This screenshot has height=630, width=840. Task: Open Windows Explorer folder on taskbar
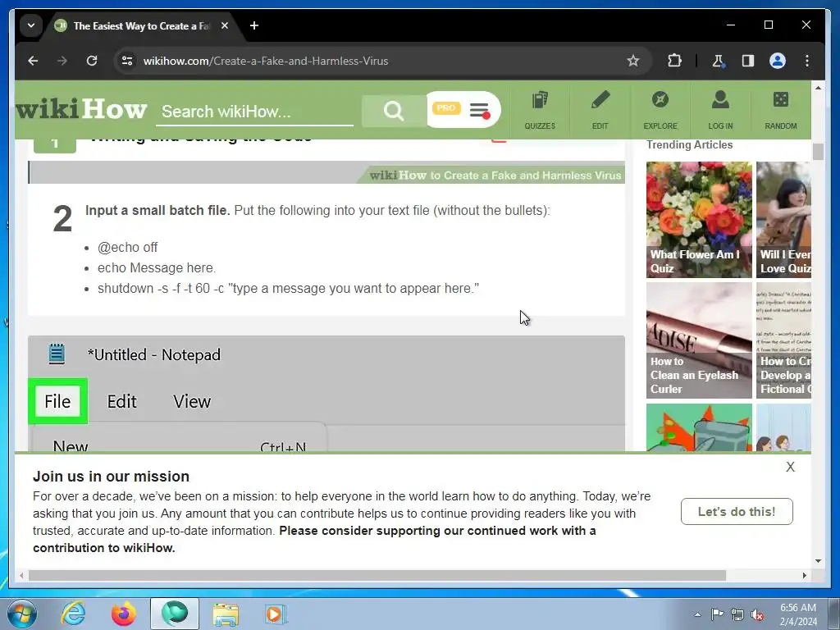pos(226,614)
